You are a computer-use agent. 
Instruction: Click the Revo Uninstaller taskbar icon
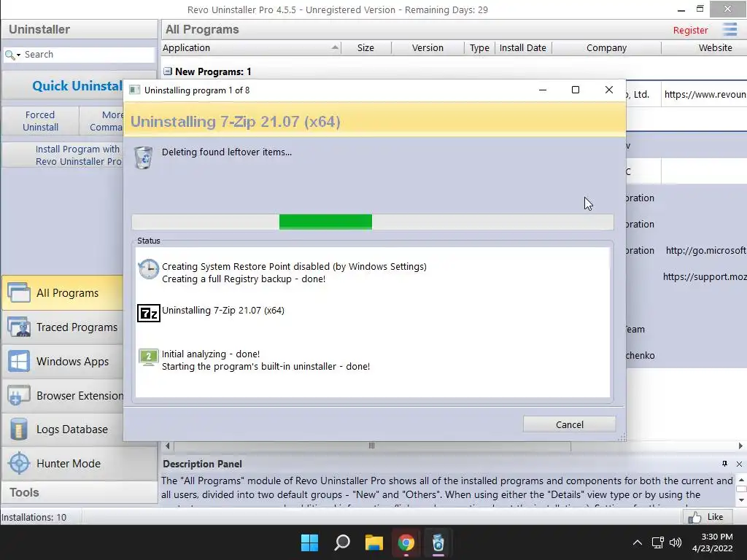[x=438, y=542]
